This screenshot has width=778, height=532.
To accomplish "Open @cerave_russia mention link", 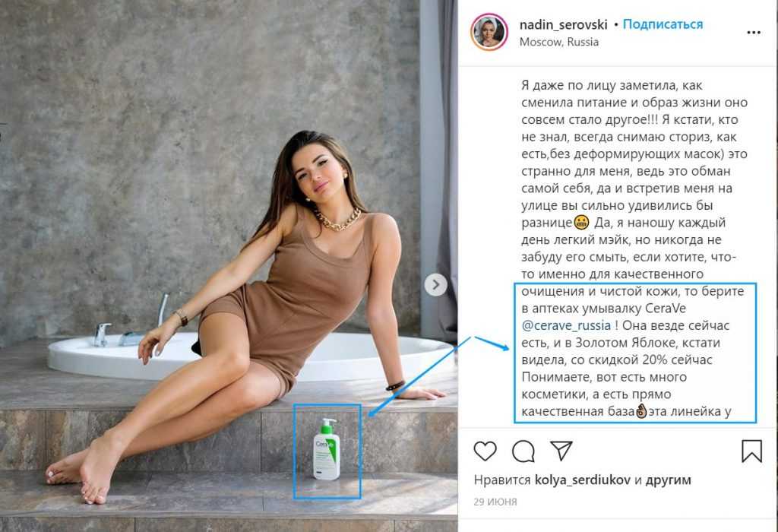I will (x=566, y=325).
